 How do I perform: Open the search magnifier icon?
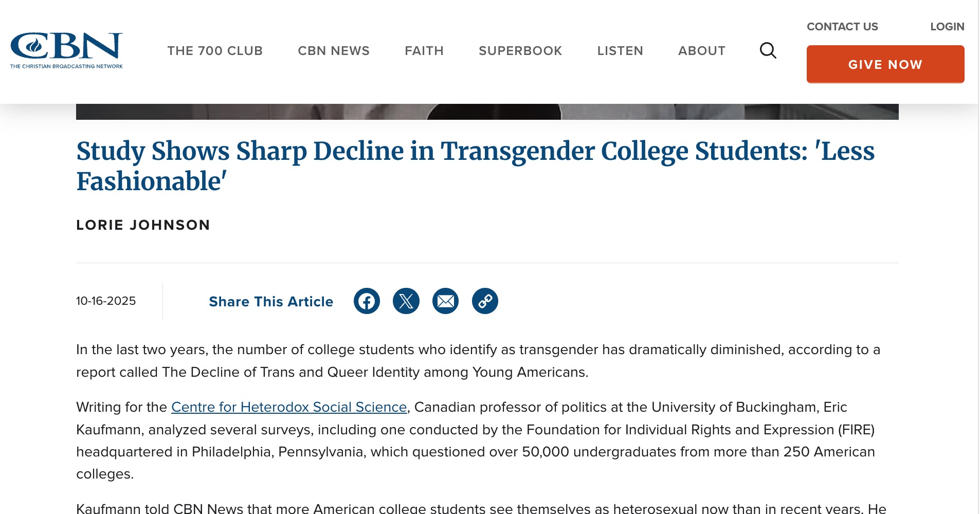[768, 50]
